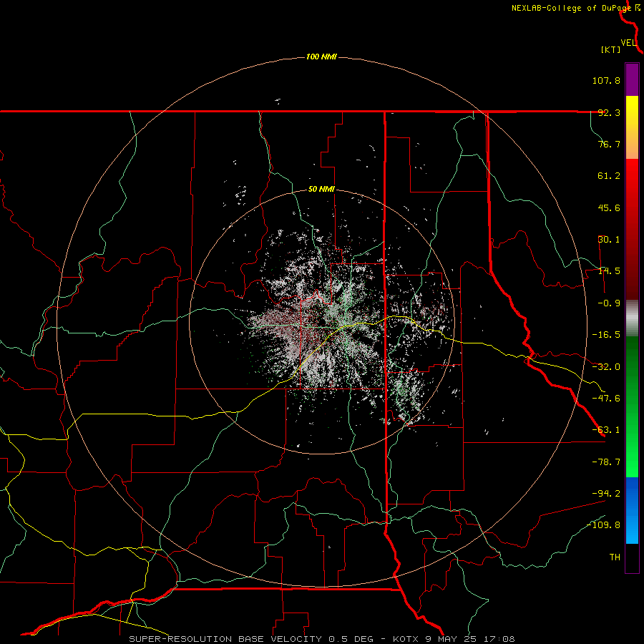Viewport: 644px width, 644px height.
Task: Click the TH legend label
Action: pos(615,557)
